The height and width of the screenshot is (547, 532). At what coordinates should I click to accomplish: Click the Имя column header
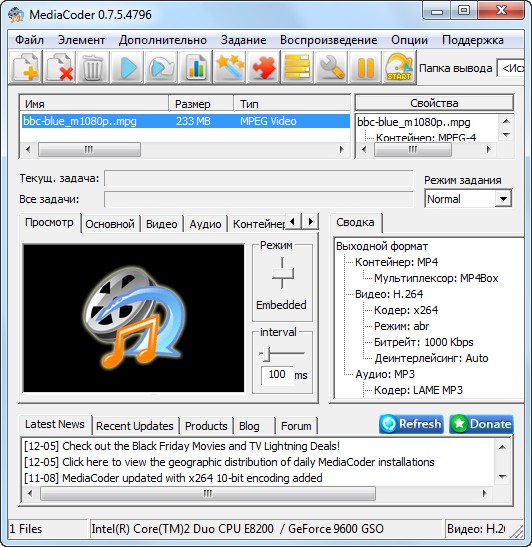pyautogui.click(x=95, y=104)
